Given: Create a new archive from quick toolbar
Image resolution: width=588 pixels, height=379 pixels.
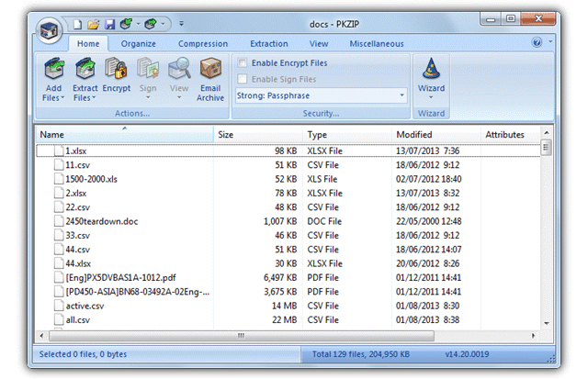Looking at the screenshot, I should (x=77, y=25).
